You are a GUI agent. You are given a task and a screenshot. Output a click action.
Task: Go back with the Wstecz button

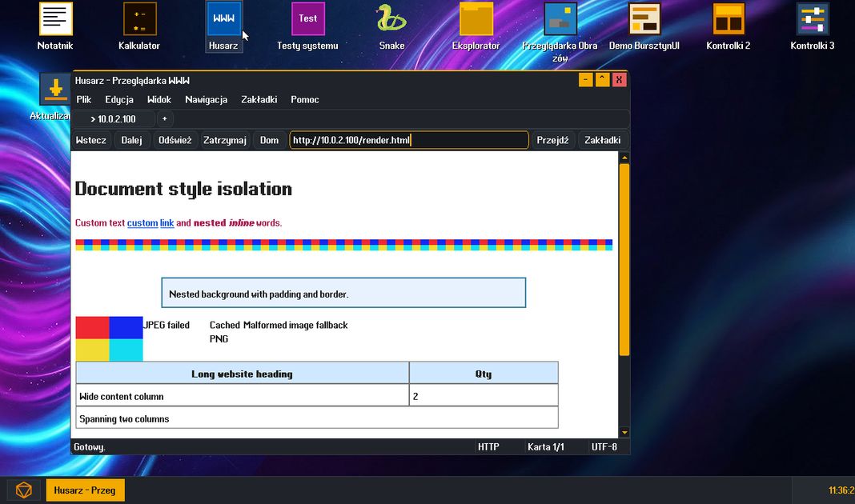91,140
